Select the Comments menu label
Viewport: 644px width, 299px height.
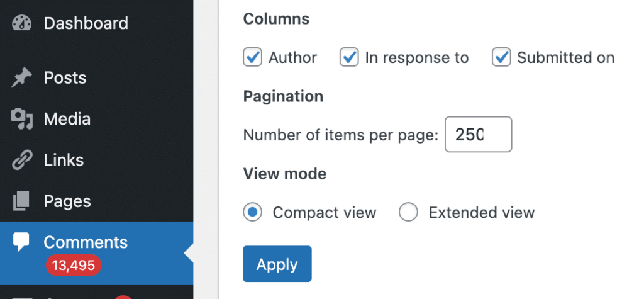click(86, 242)
